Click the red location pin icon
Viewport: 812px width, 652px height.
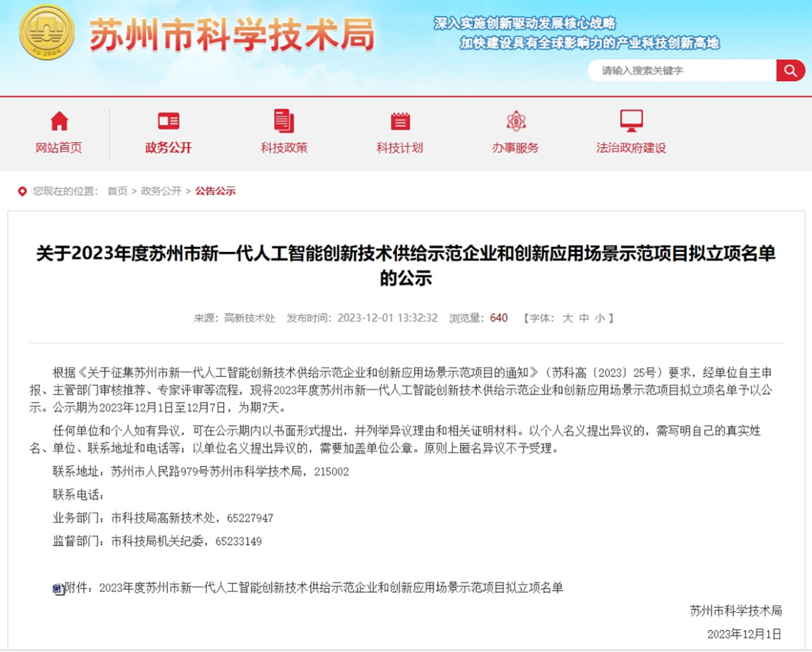click(22, 191)
